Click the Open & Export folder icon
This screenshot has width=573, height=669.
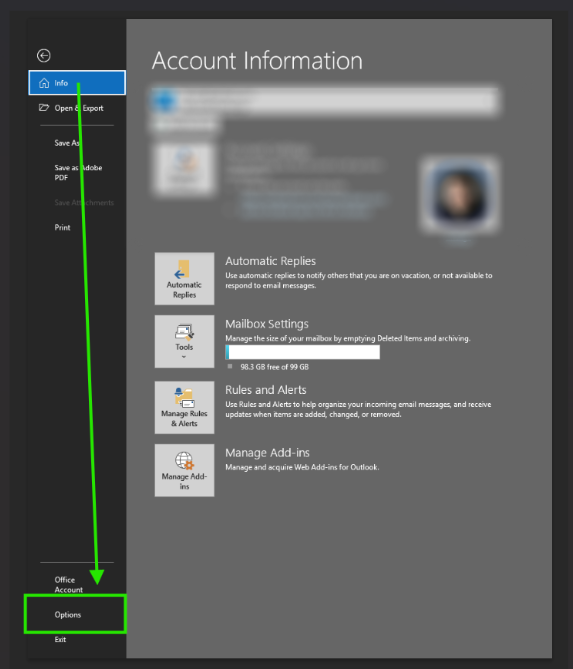coord(44,108)
